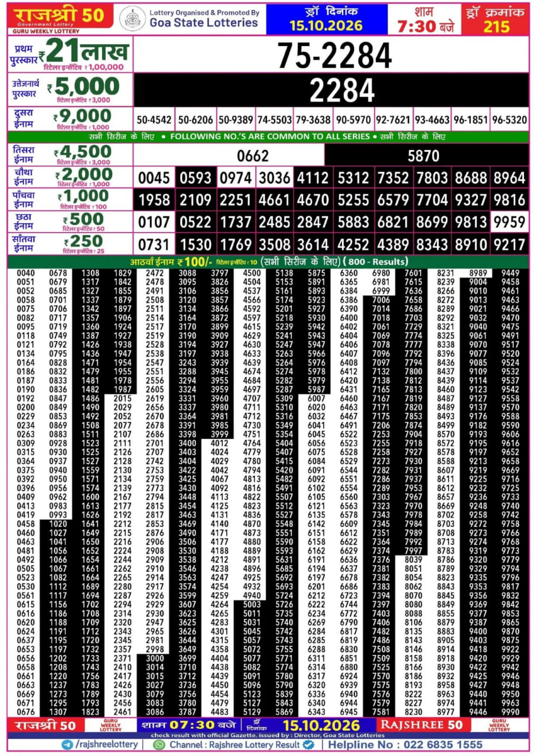Select fifth prize number 1958
534x756 pixels.
point(155,200)
